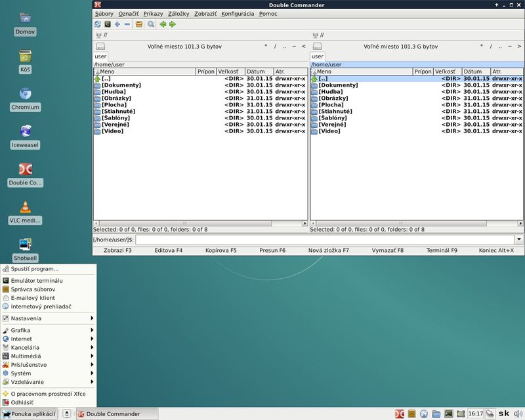The height and width of the screenshot is (420, 525).
Task: Click the right panel horizontal scrollbar
Action: click(x=417, y=223)
